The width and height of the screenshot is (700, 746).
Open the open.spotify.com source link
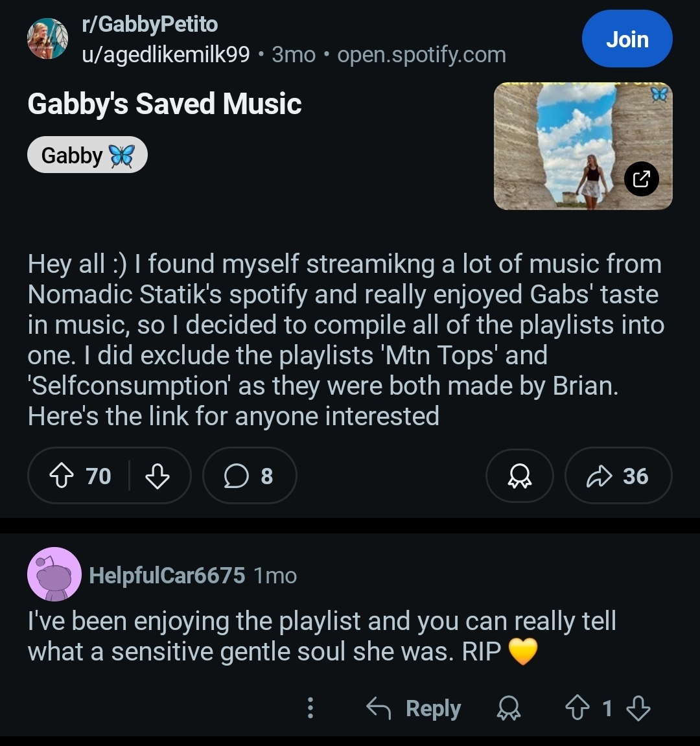point(421,54)
